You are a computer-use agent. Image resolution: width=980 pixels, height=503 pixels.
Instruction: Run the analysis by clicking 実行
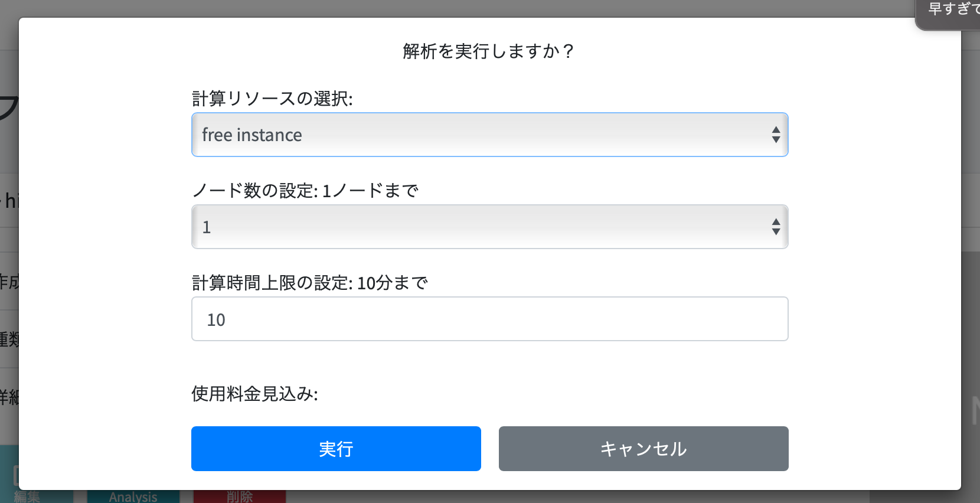(336, 449)
